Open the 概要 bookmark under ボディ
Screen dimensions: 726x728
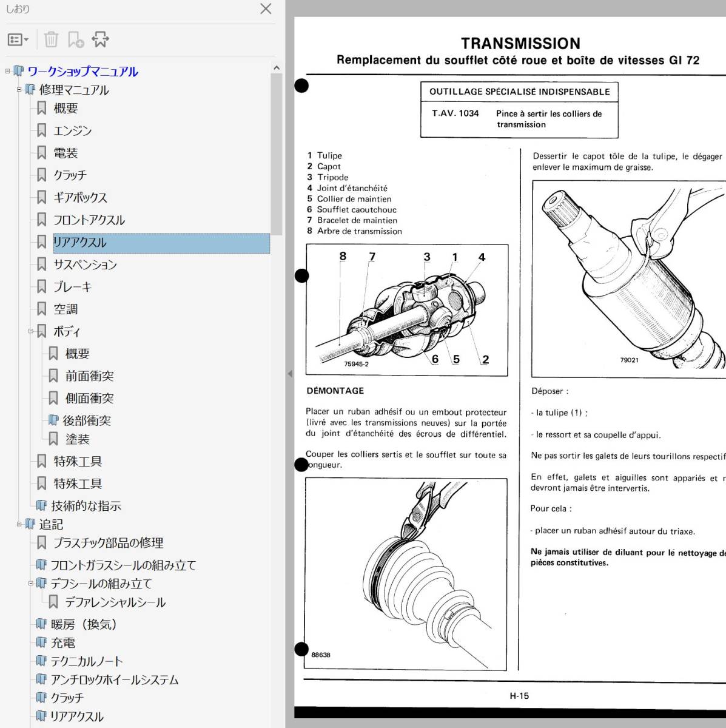tap(78, 354)
